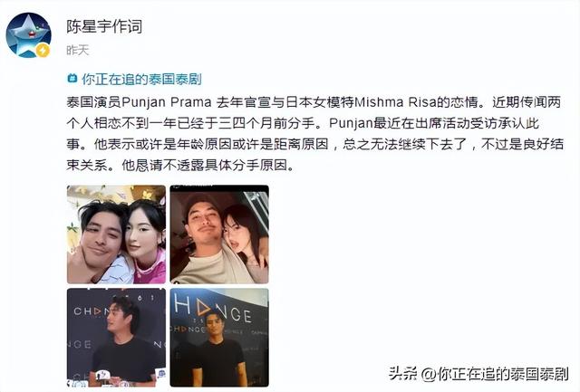580x392 pixels.
Task: Click the @你正在追的泰国泰剧 watermark handle
Action: (x=495, y=374)
